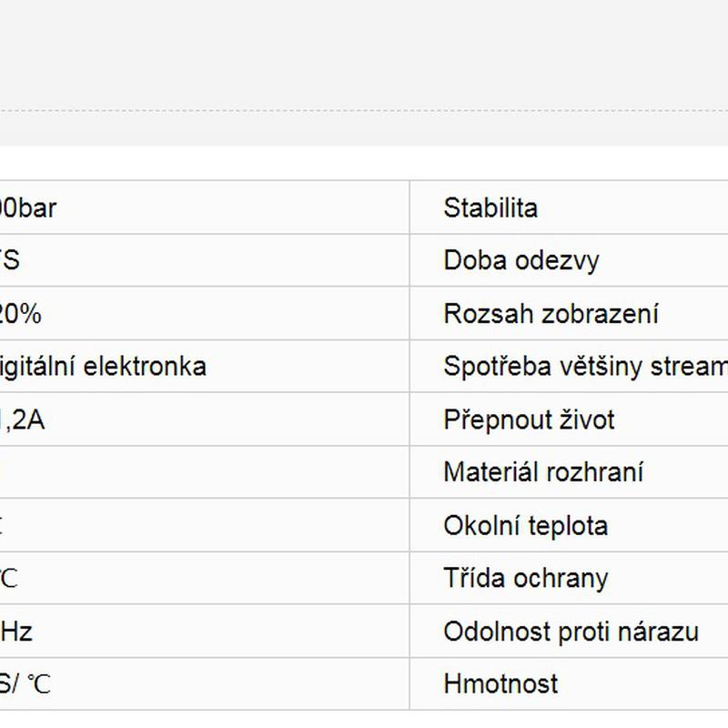The height and width of the screenshot is (728, 728).
Task: Select the digitální elektronka value cell
Action: [103, 367]
